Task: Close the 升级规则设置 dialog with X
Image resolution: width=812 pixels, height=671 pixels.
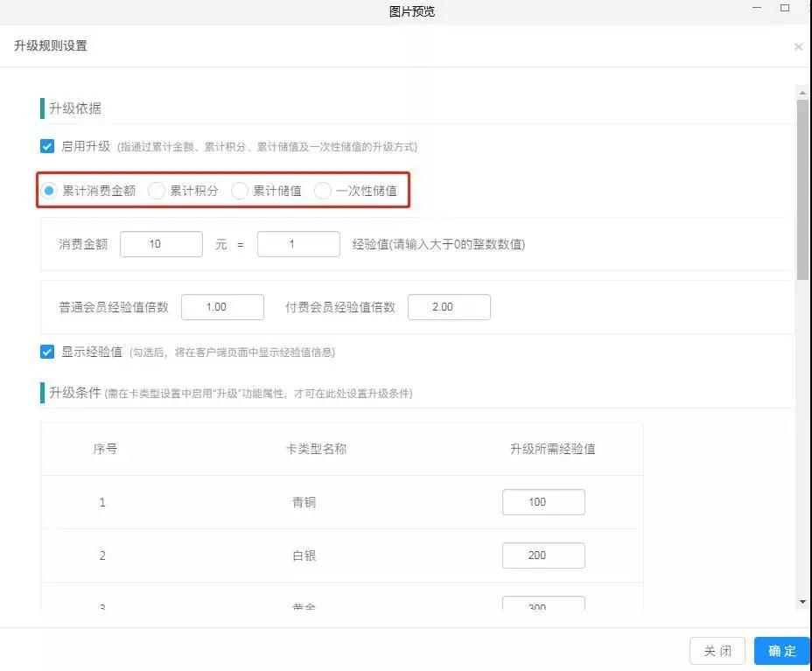Action: pyautogui.click(x=798, y=46)
